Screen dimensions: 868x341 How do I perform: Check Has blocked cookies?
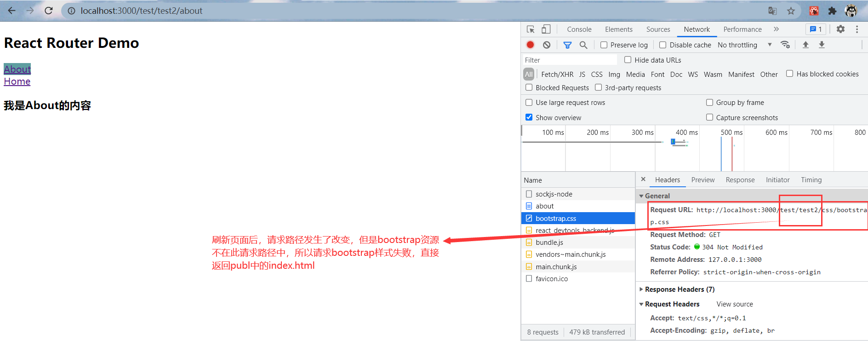[x=789, y=74]
